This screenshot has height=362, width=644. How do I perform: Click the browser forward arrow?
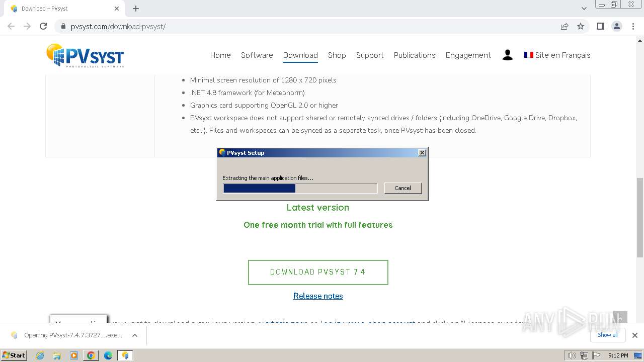pyautogui.click(x=27, y=26)
